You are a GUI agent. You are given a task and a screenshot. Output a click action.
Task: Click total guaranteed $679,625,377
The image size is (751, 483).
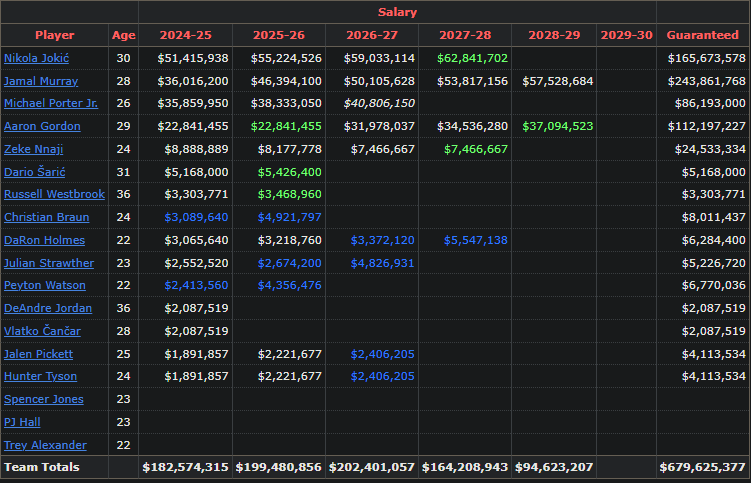(703, 467)
